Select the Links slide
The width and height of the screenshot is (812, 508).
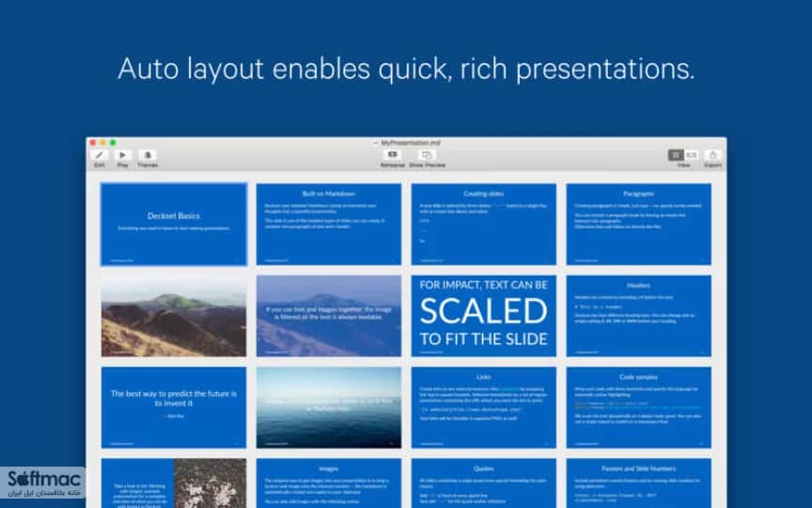(x=484, y=407)
